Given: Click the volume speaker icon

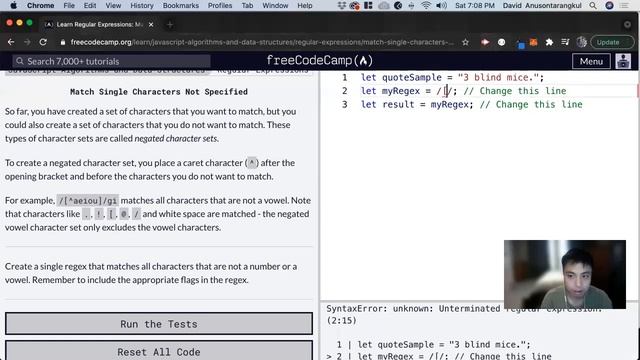Looking at the screenshot, I should [441, 5].
